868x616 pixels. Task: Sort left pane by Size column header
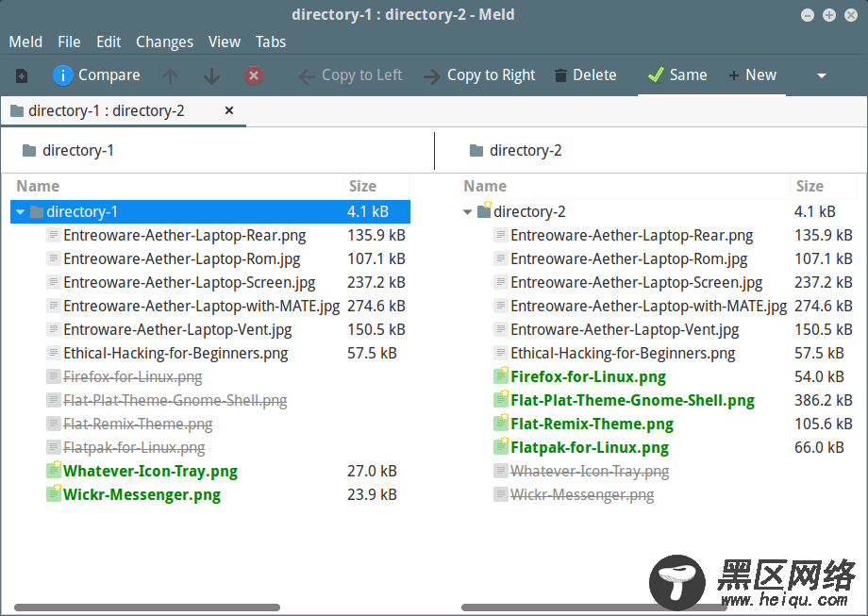(x=376, y=187)
